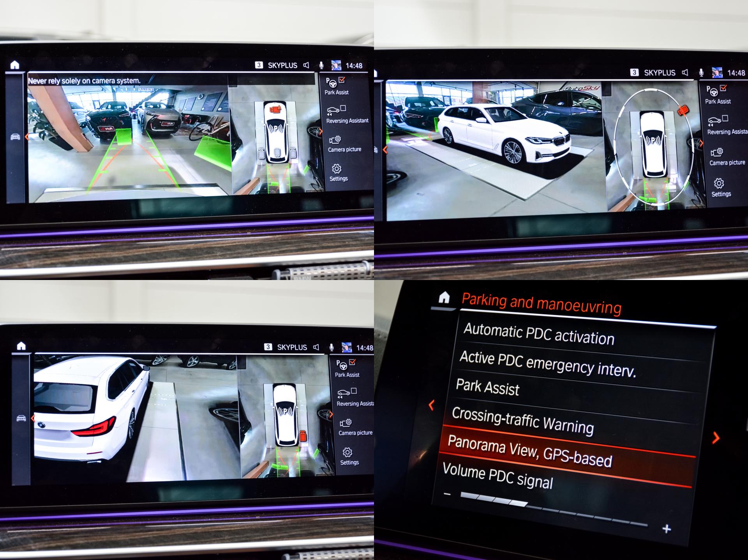
Task: Select Automatic PDC activation menu entry
Action: [584, 336]
